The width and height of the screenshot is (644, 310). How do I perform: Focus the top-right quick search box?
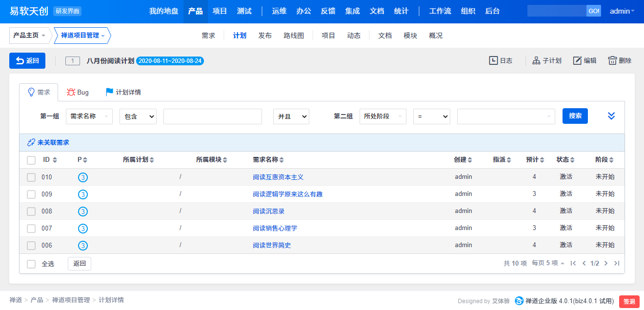[x=557, y=11]
